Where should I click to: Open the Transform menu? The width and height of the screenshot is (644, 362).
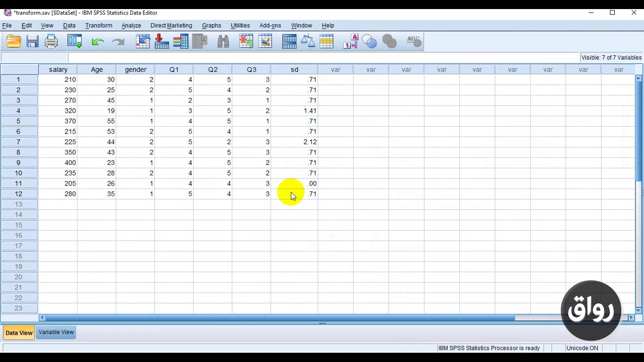click(x=99, y=25)
